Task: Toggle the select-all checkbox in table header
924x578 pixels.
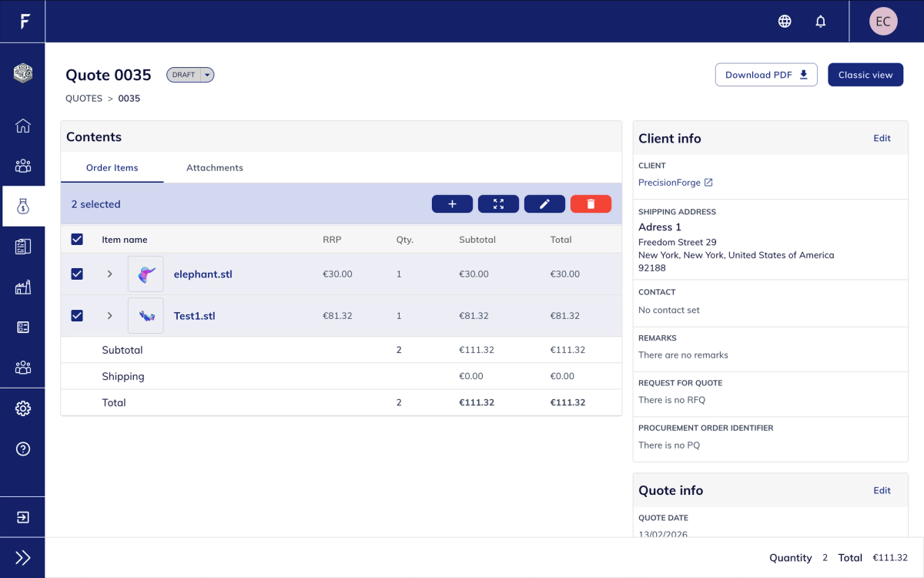Action: pyautogui.click(x=77, y=240)
